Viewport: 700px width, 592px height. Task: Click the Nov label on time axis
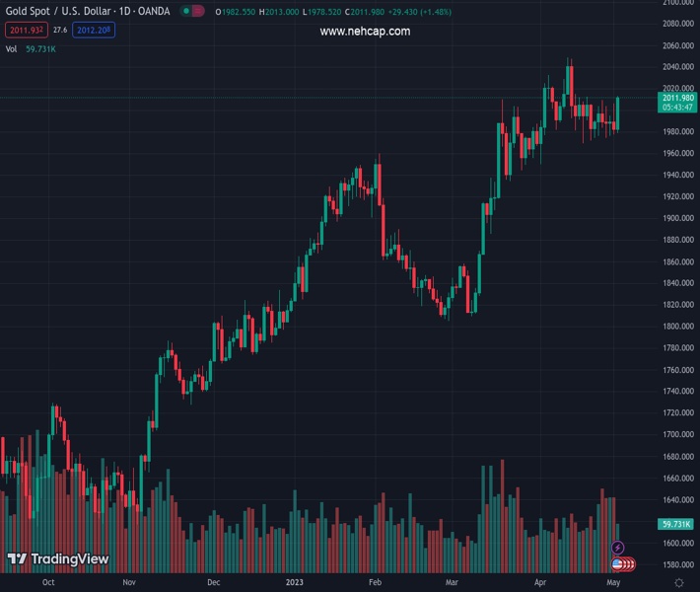click(129, 583)
